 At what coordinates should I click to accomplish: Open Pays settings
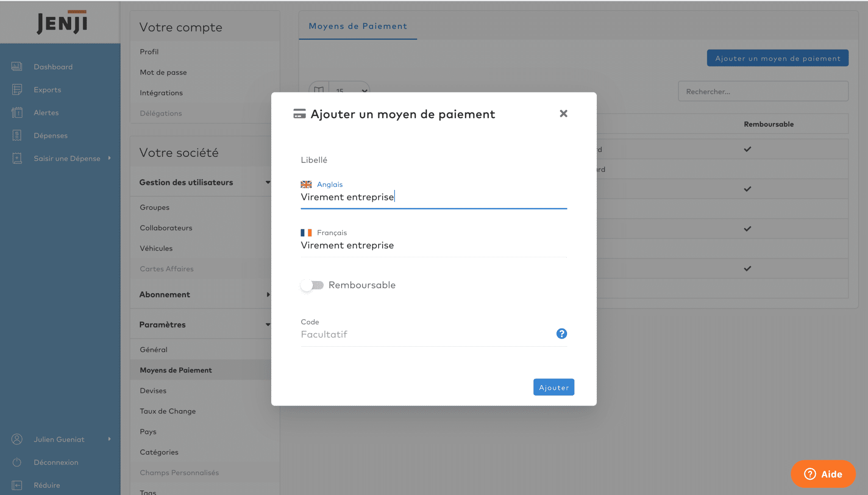148,431
